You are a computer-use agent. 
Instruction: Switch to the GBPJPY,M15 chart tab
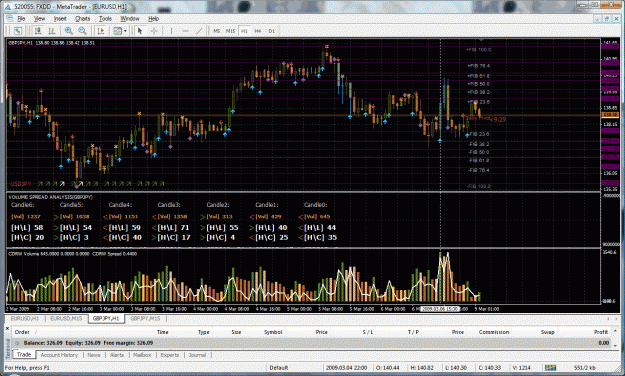tap(145, 319)
